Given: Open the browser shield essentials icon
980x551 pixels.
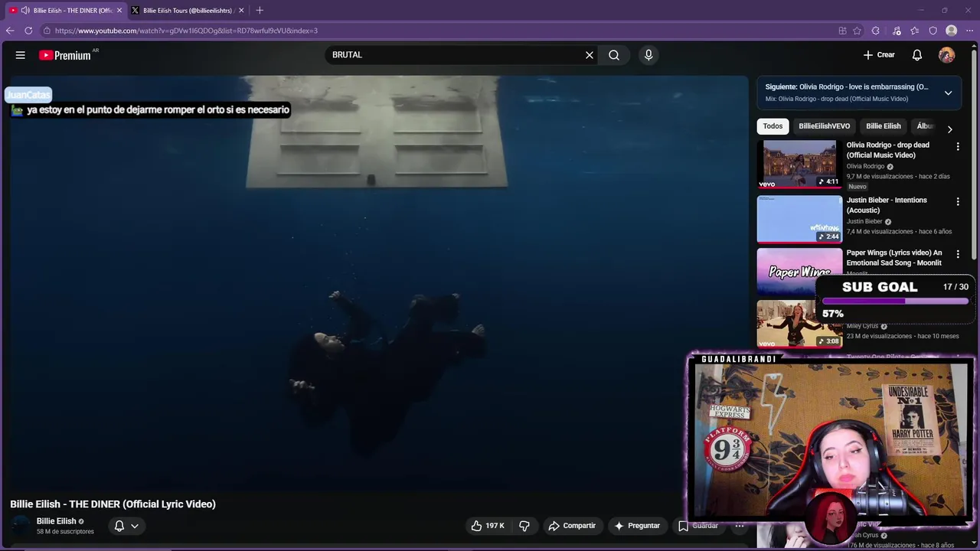Looking at the screenshot, I should coord(933,31).
